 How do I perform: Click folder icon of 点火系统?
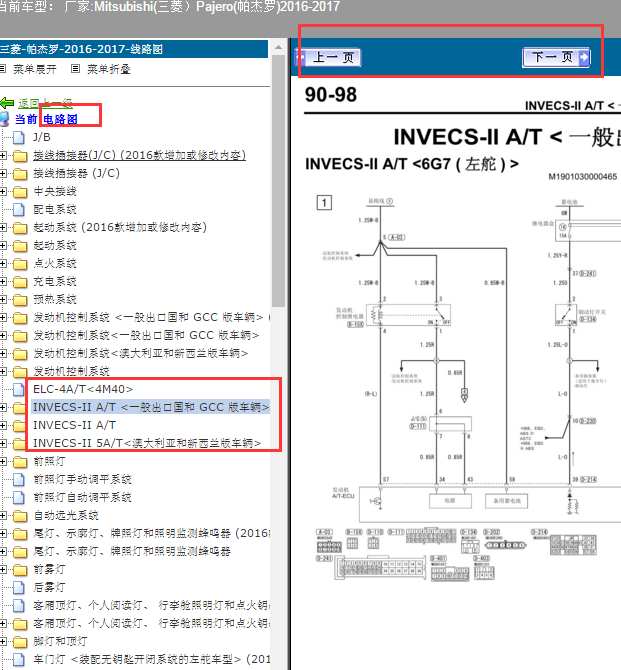pyautogui.click(x=20, y=264)
